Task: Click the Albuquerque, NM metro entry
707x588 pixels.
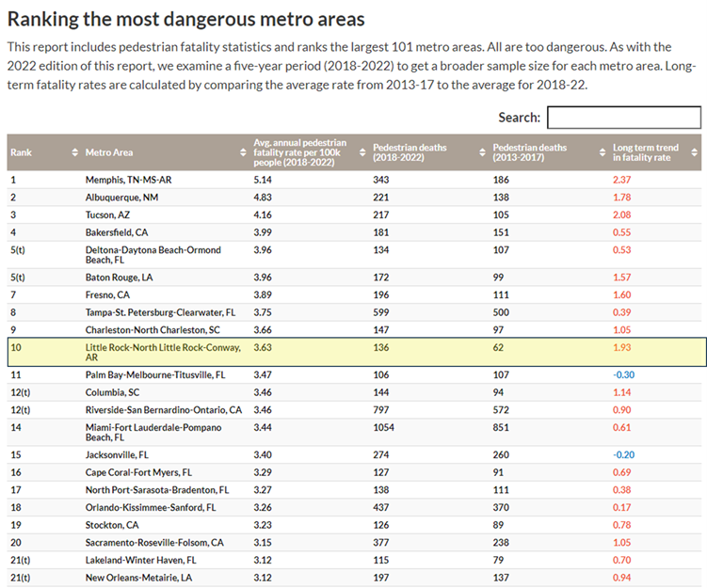Action: click(x=120, y=197)
